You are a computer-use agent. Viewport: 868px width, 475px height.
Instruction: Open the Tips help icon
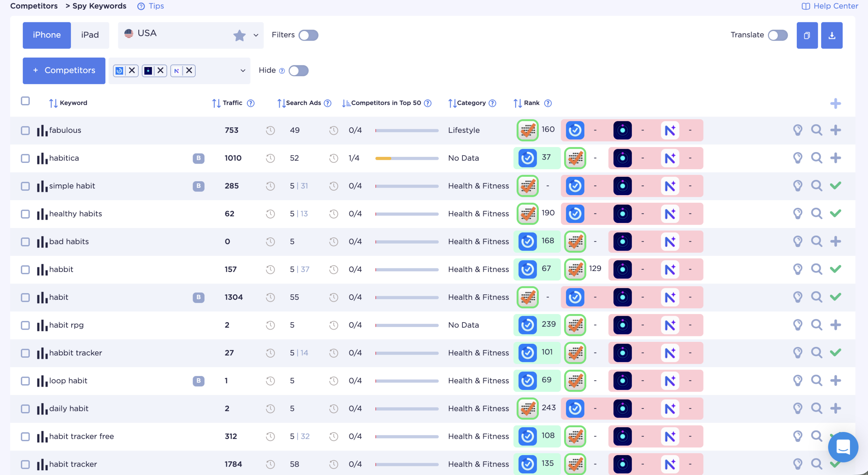tap(141, 6)
